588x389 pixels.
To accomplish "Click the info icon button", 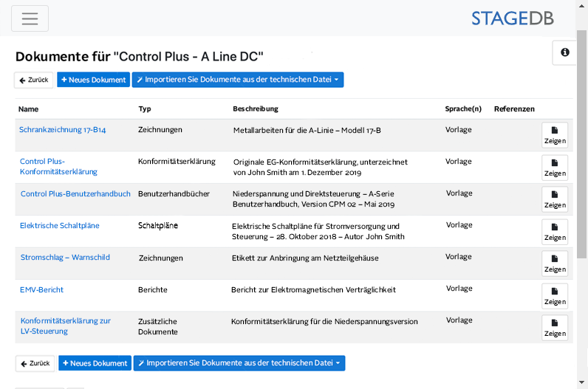I will (564, 52).
